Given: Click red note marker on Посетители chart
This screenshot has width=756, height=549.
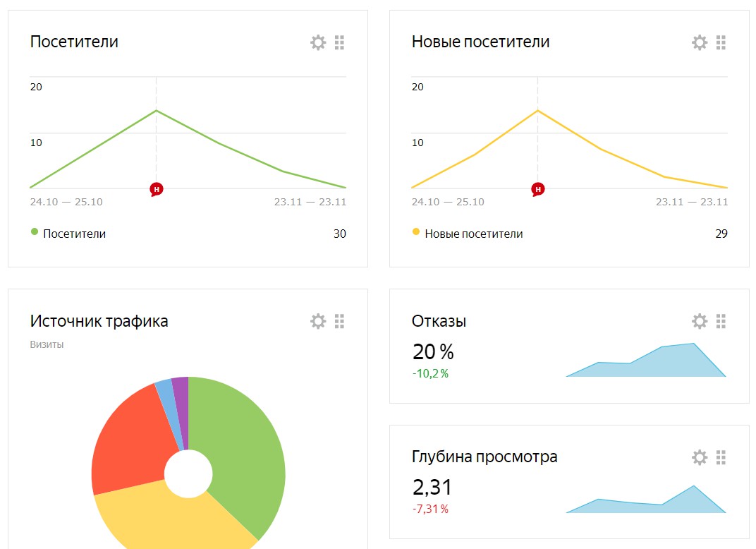Looking at the screenshot, I should point(157,189).
